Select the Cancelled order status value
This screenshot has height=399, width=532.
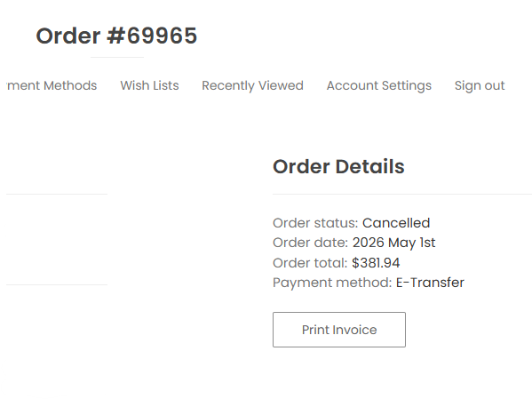click(x=396, y=223)
